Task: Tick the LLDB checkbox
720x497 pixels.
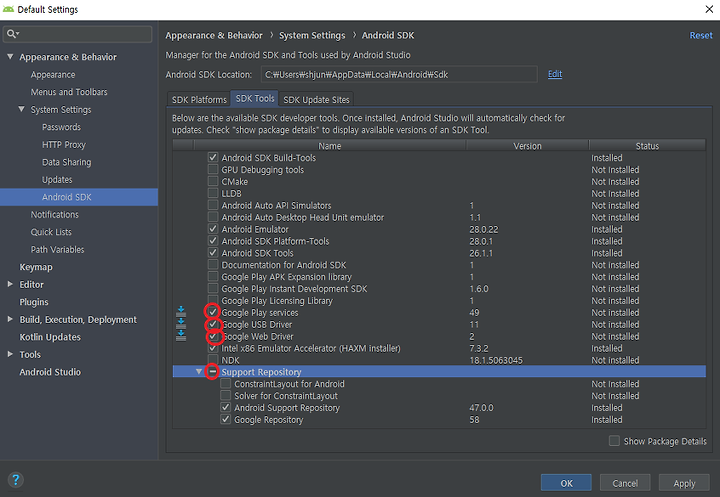Action: coord(213,193)
